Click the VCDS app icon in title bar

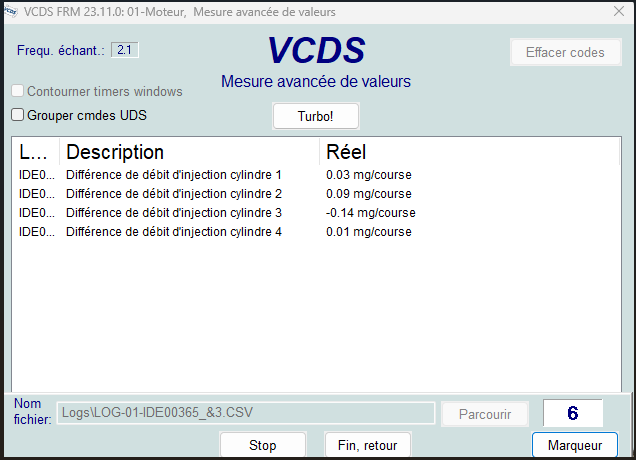(11, 12)
